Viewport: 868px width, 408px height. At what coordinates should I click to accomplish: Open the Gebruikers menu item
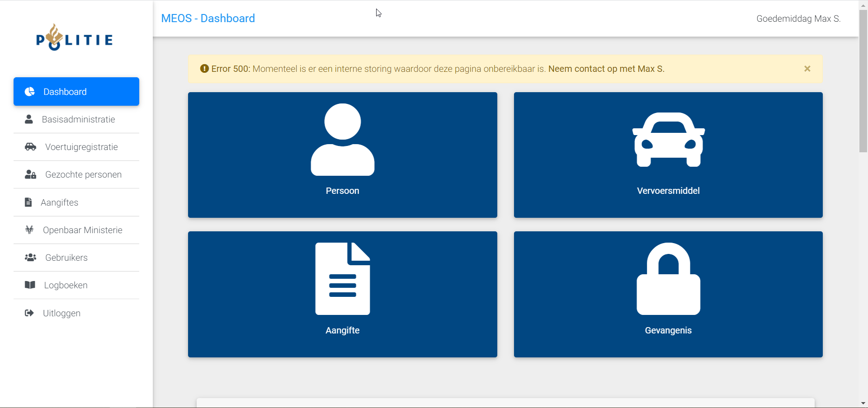66,258
